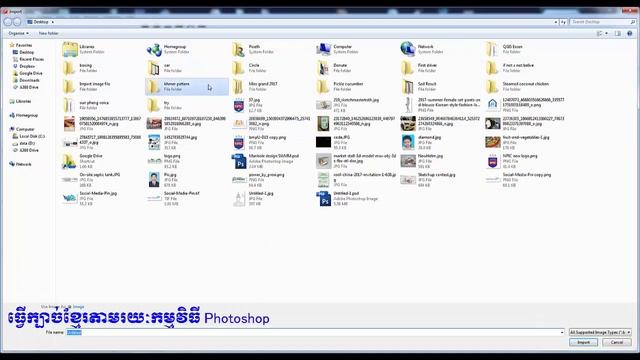Change the view using the Views icon
Viewport: 640px width, 360px height.
(599, 33)
